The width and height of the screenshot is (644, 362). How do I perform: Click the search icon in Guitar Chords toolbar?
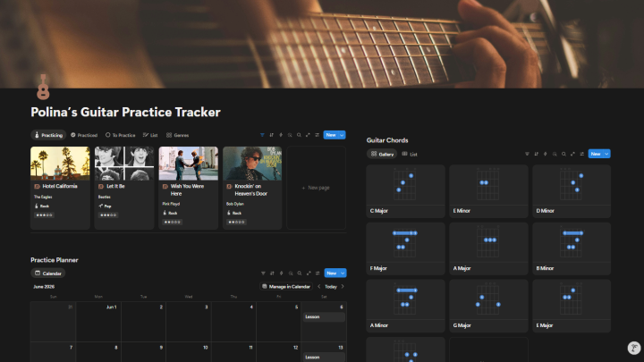point(563,154)
